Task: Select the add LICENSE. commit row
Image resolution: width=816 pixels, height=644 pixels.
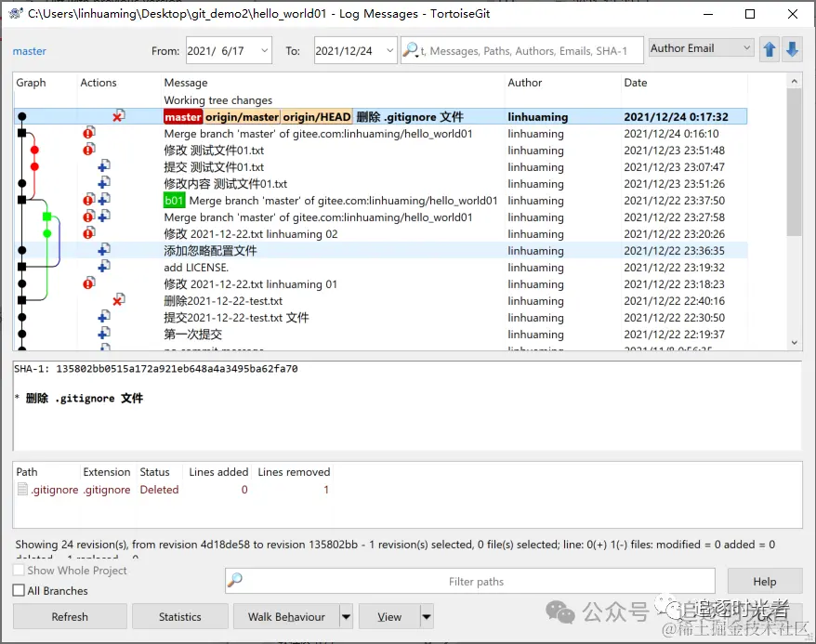Action: 380,267
